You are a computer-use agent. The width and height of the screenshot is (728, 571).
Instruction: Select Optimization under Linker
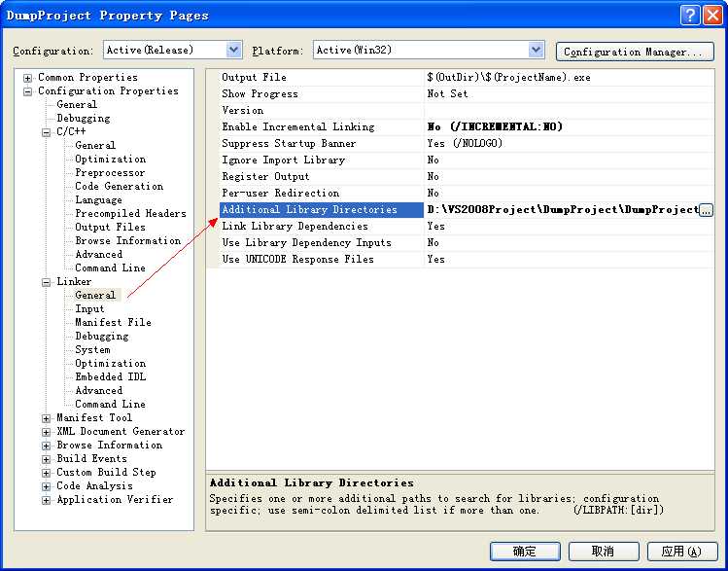[110, 363]
